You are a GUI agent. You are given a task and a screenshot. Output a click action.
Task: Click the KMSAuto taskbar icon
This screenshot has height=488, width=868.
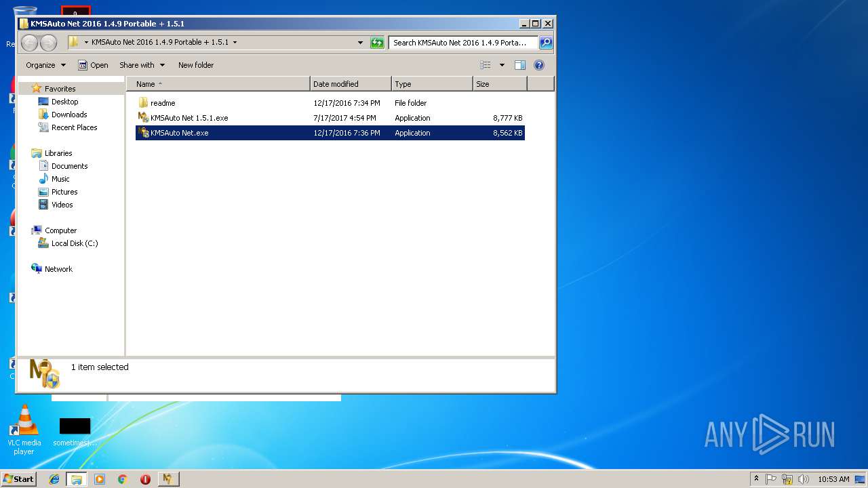pyautogui.click(x=168, y=479)
